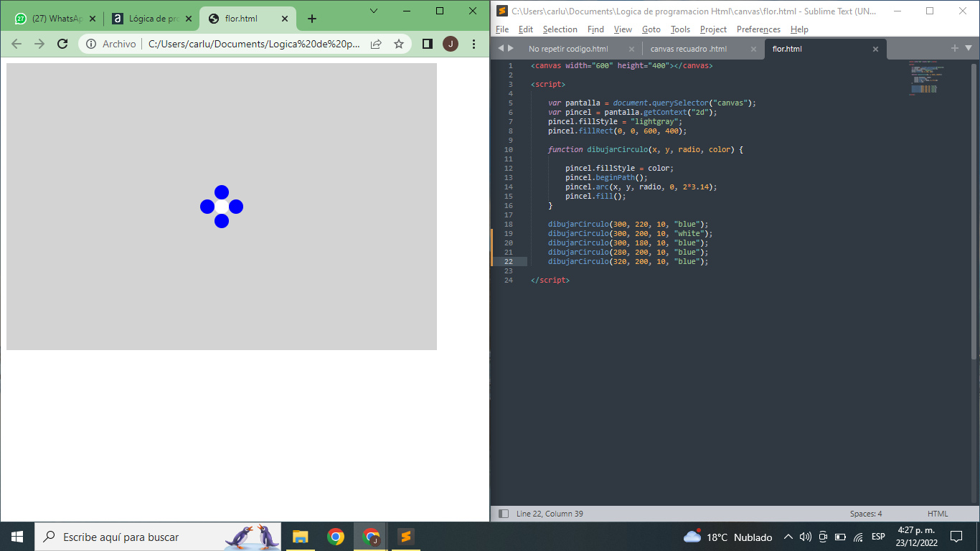Switch to No repetir codigo.html tab
The height and width of the screenshot is (551, 980).
pos(568,49)
